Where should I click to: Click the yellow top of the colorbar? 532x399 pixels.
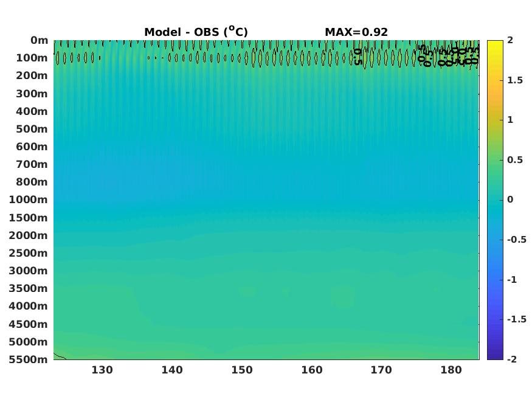[495, 42]
